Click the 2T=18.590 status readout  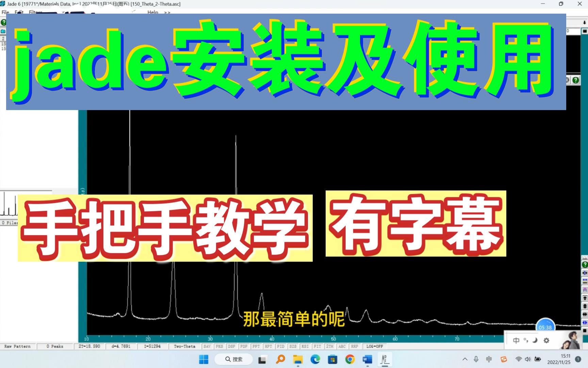click(89, 346)
